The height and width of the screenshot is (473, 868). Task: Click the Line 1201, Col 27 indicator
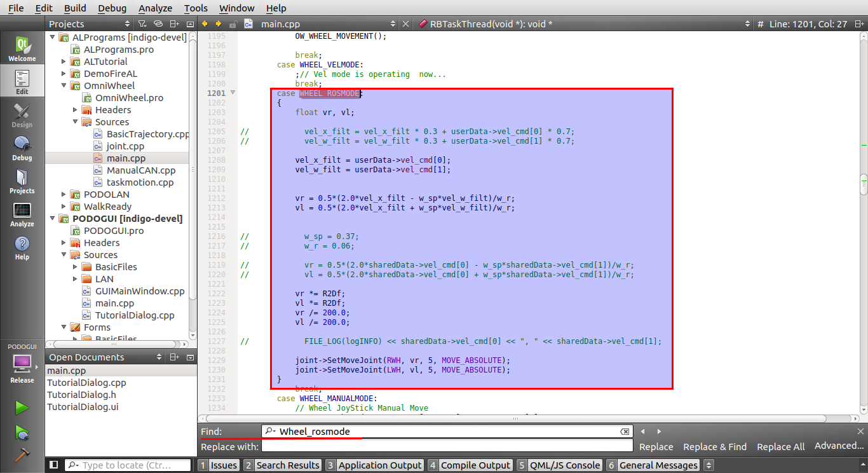(809, 24)
